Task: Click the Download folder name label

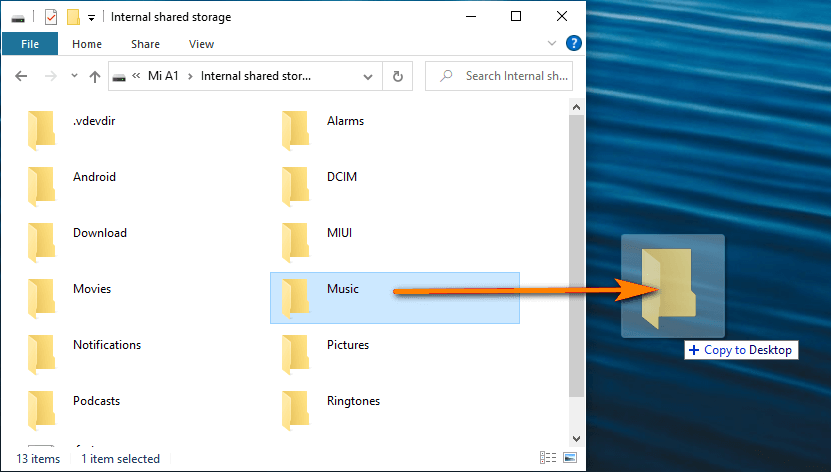Action: (x=100, y=233)
